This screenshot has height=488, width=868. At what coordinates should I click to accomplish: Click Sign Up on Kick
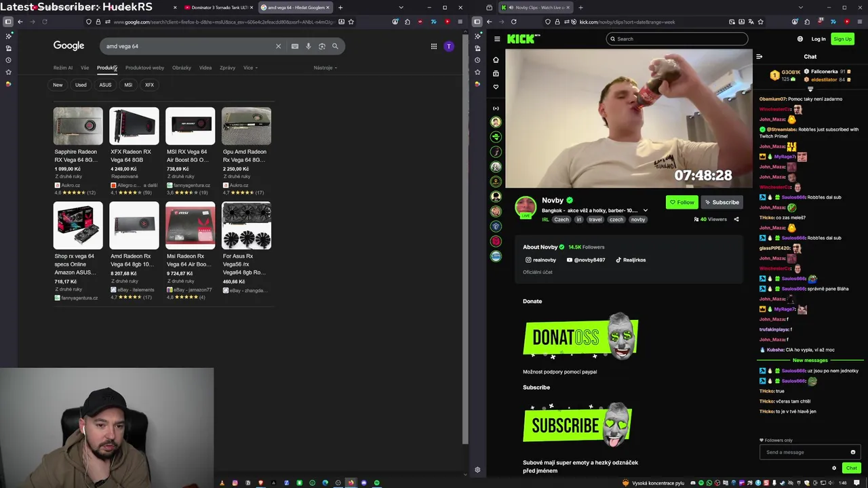pos(843,39)
